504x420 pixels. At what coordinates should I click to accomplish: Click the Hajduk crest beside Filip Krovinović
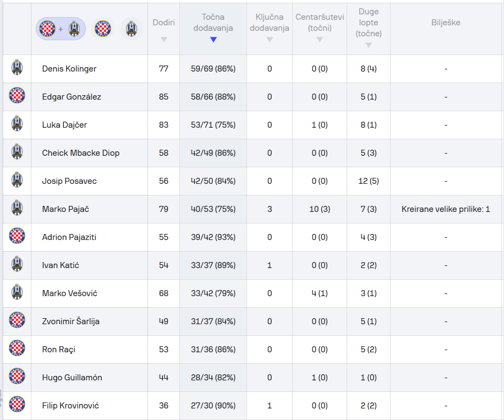[x=17, y=405]
